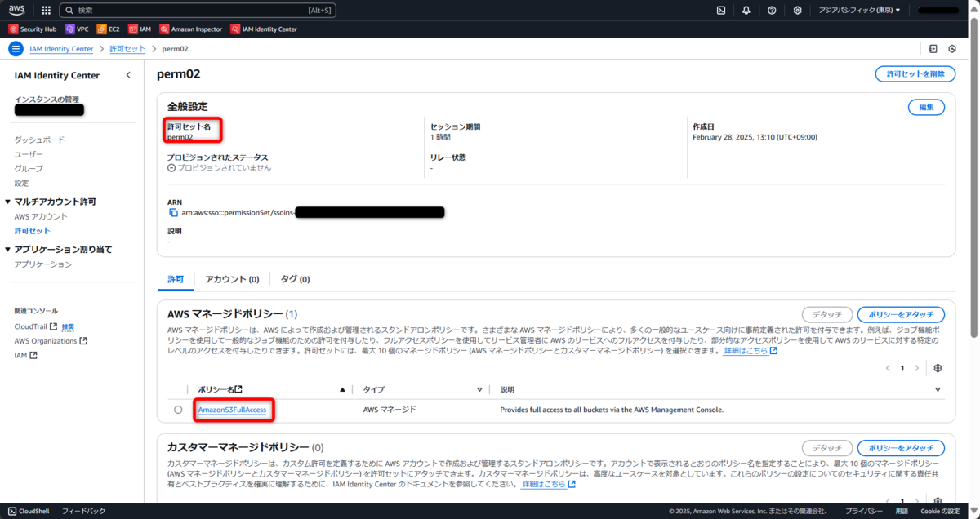Open 用語 footer link

point(902,511)
